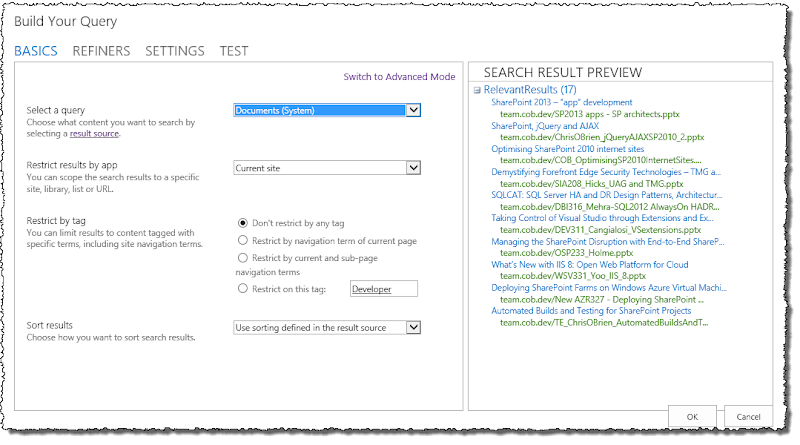Viewport: 800px width, 445px height.
Task: Enable Restrict on this tag radio button
Action: coord(243,289)
